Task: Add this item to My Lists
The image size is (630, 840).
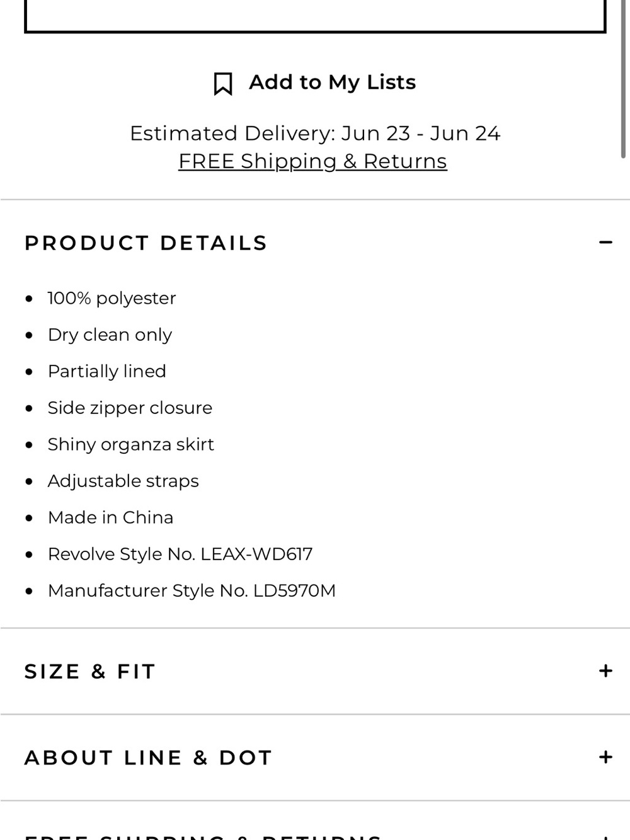Action: [315, 83]
